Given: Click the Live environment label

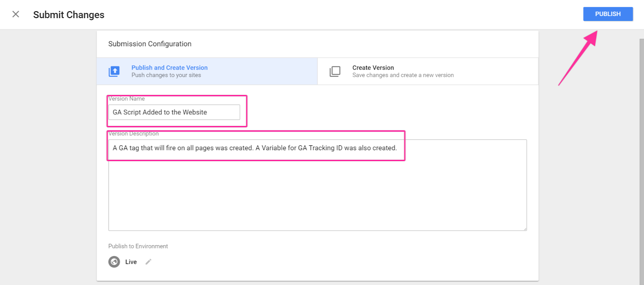Looking at the screenshot, I should click(131, 262).
